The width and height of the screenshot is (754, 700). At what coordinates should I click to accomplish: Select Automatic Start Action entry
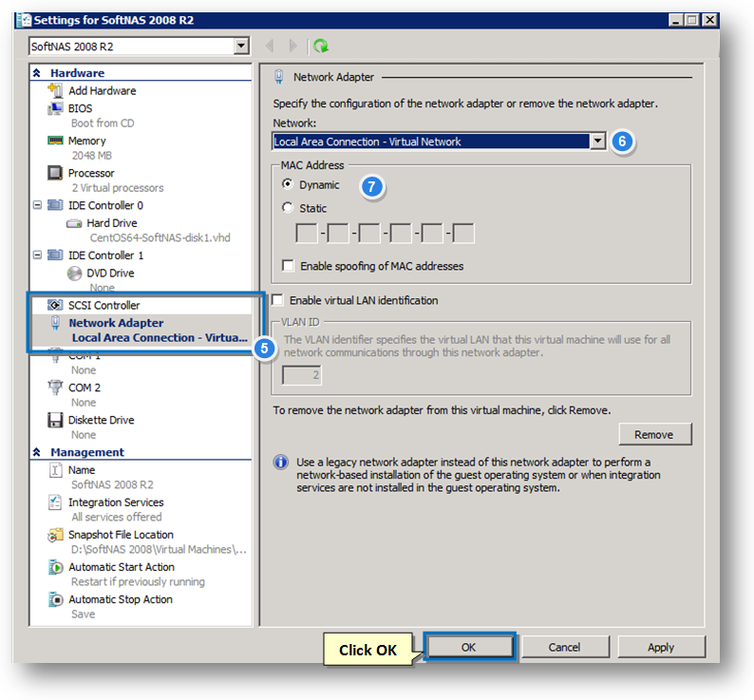point(122,567)
